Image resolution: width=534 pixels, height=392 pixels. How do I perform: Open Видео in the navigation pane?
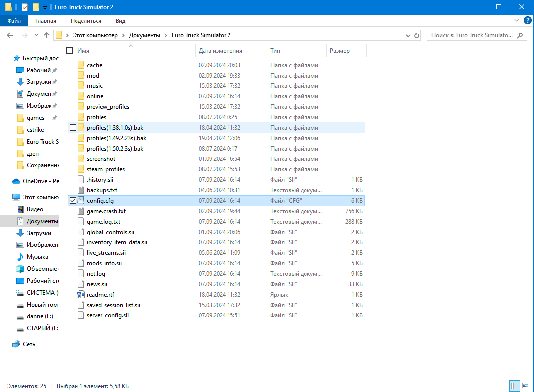[30, 209]
